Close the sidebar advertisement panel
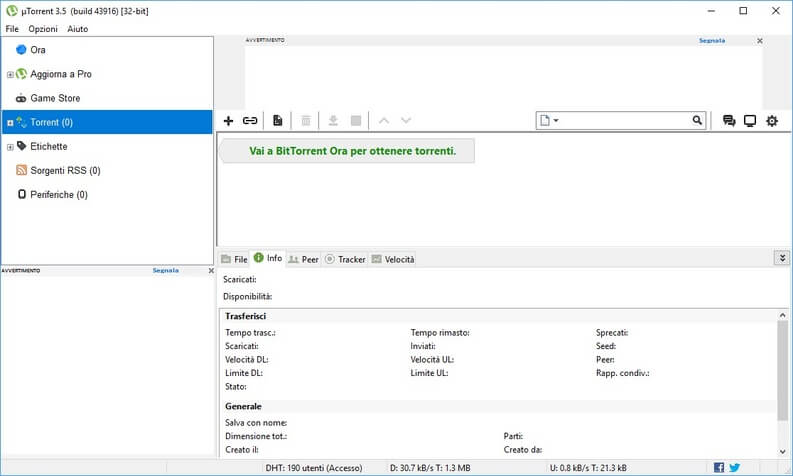The width and height of the screenshot is (793, 476). 211,271
